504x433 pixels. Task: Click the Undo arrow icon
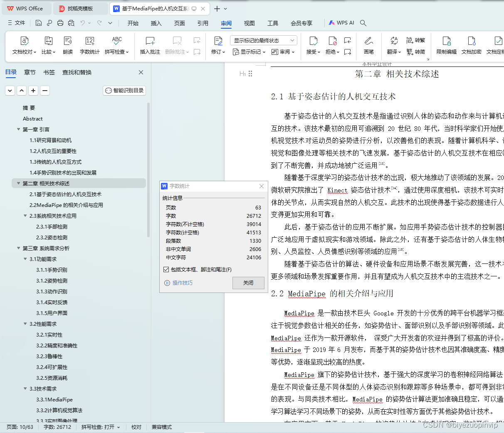coord(83,23)
